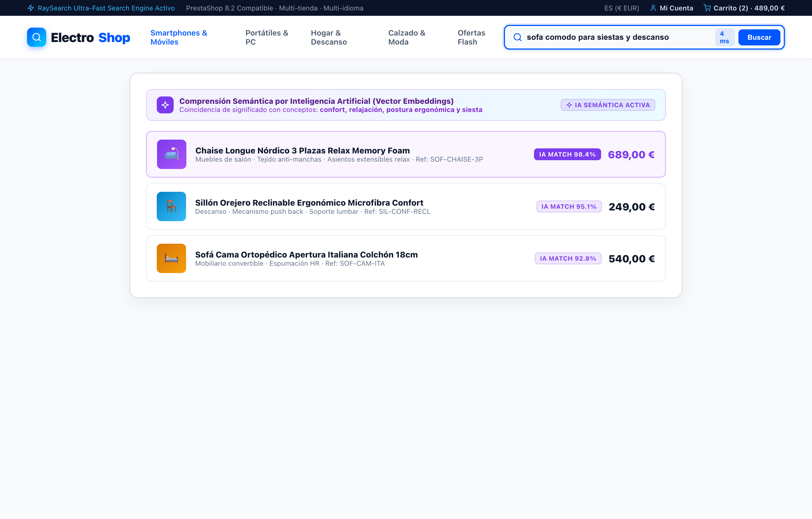
Task: Open Ofertas Flash menu item
Action: coord(471,38)
